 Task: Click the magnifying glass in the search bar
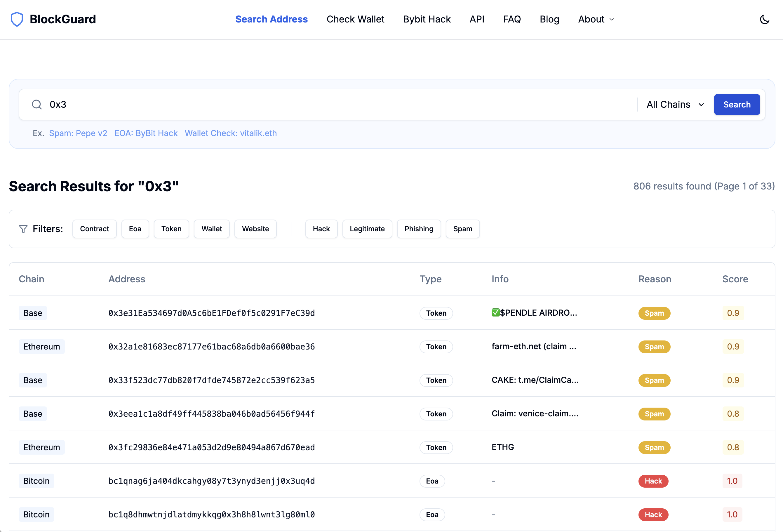(37, 105)
